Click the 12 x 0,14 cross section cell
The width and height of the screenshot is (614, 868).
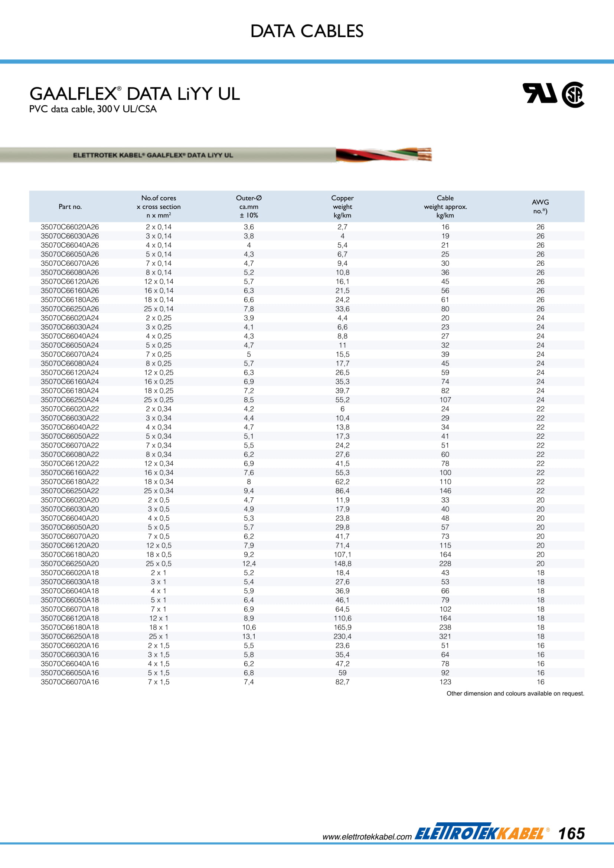click(x=159, y=282)
